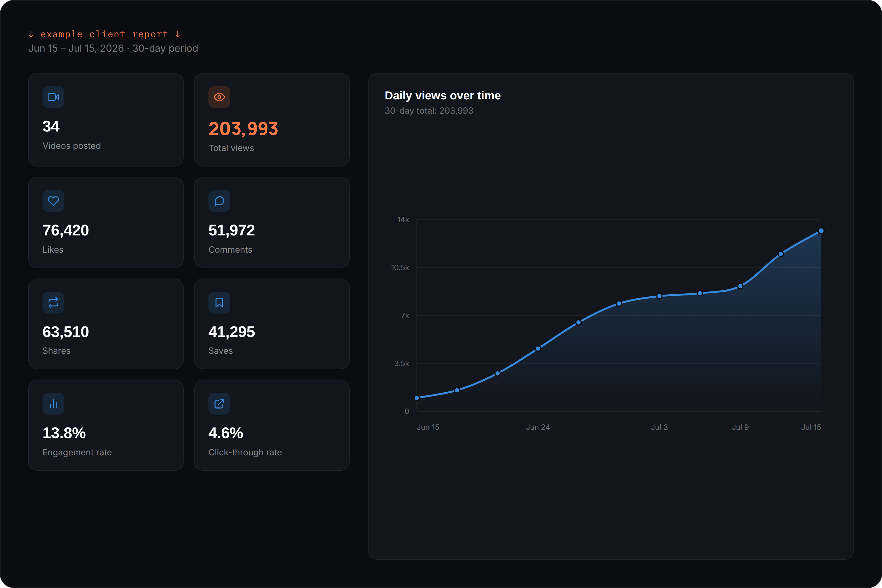Click the '30-day total: 203,993' subtitle

429,111
